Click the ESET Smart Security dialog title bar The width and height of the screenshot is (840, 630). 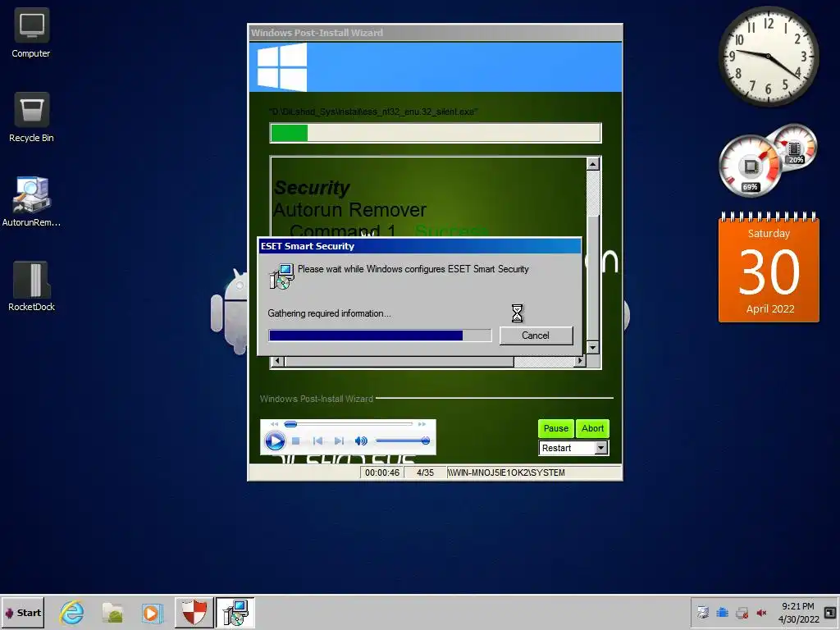(x=419, y=246)
